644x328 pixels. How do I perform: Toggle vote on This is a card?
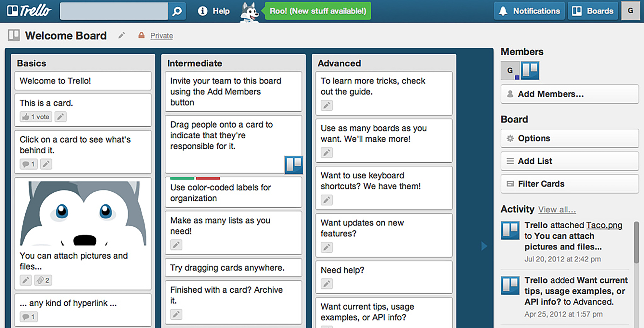point(35,117)
